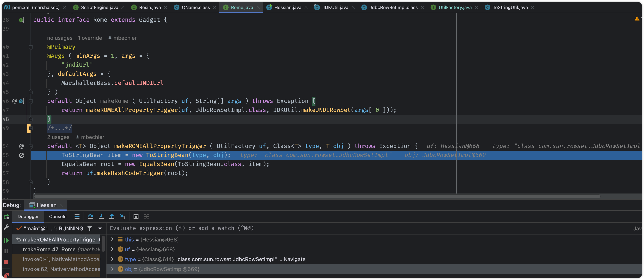Toggle the breakpoint on line 55
The width and height of the screenshot is (644, 280).
tap(22, 155)
